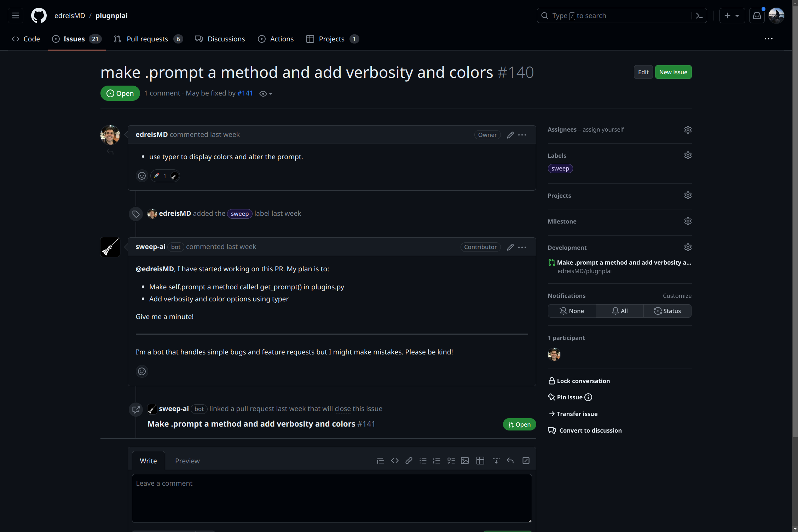Go to the GitHub homepage logo
The image size is (798, 532).
pos(39,16)
